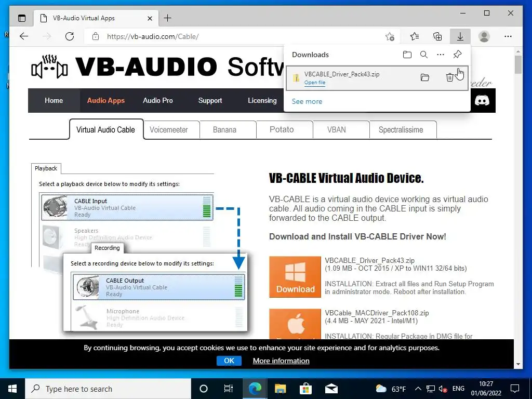The image size is (532, 399).
Task: Open More options in Downloads panel
Action: pos(441,55)
